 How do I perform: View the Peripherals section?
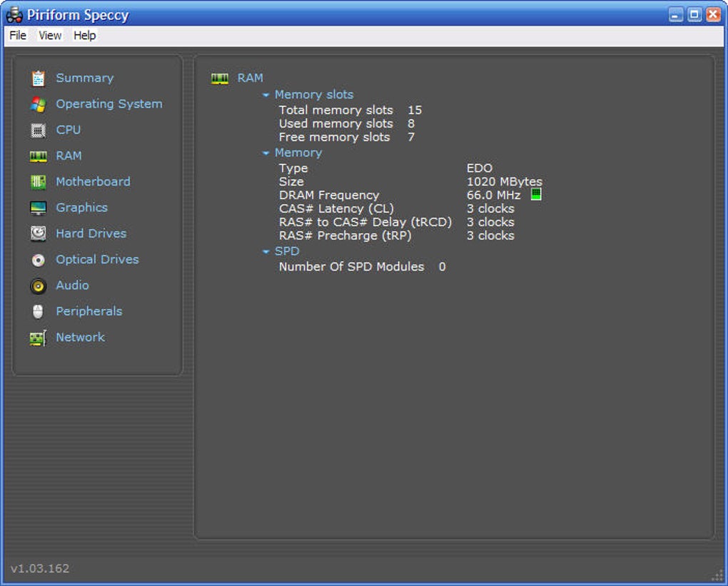point(89,311)
